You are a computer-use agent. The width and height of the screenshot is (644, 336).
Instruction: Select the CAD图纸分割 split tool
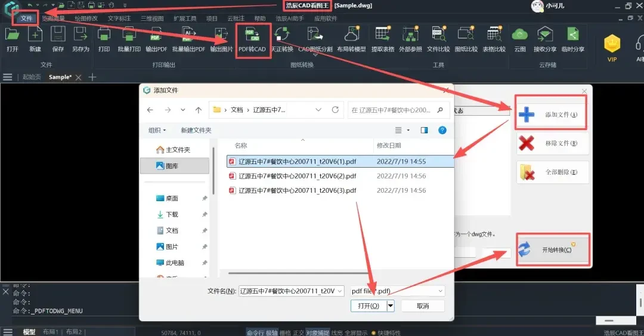315,35
